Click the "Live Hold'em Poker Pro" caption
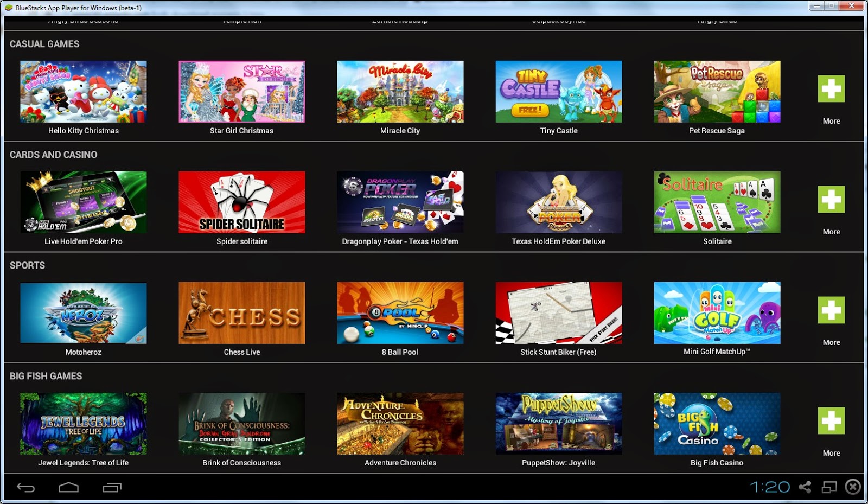Viewport: 868px width, 504px height. 84,241
